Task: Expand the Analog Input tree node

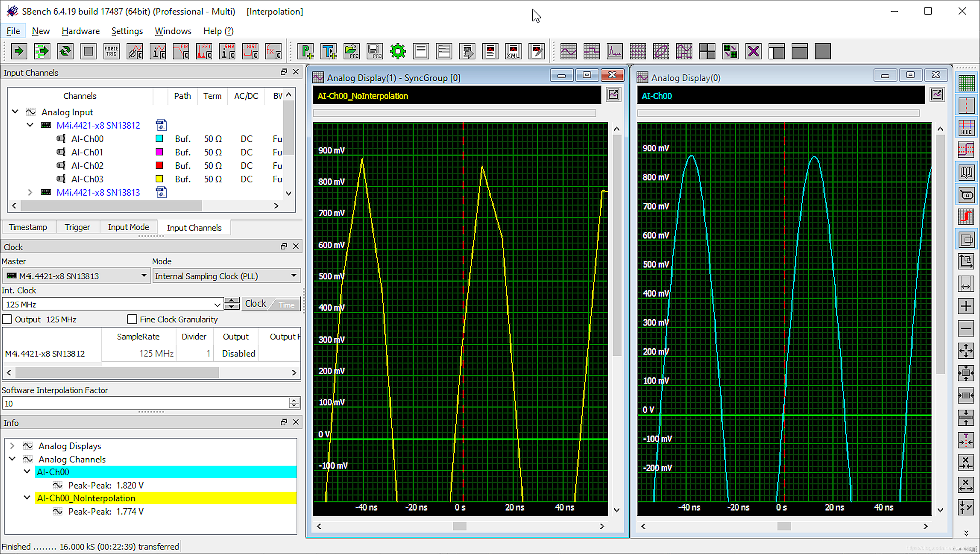Action: (x=15, y=112)
